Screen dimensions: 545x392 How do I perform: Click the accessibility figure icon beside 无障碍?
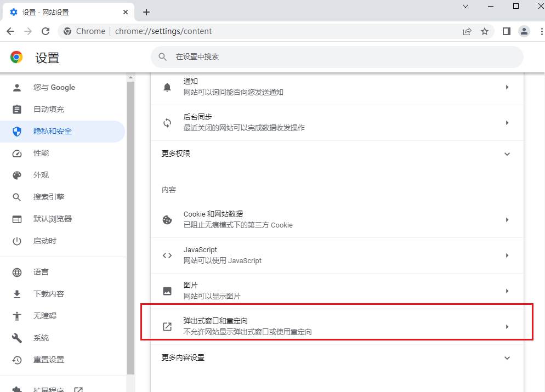[16, 316]
